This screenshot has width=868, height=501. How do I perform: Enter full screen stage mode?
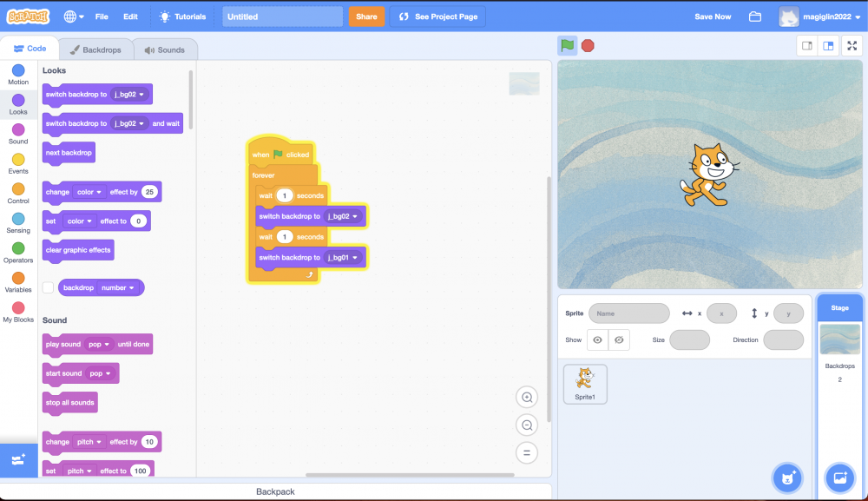pos(852,46)
